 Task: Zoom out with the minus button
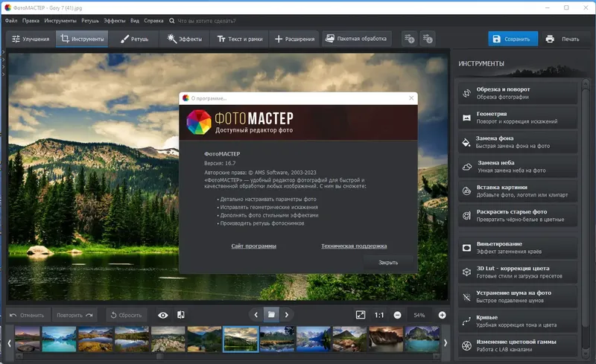tap(397, 315)
